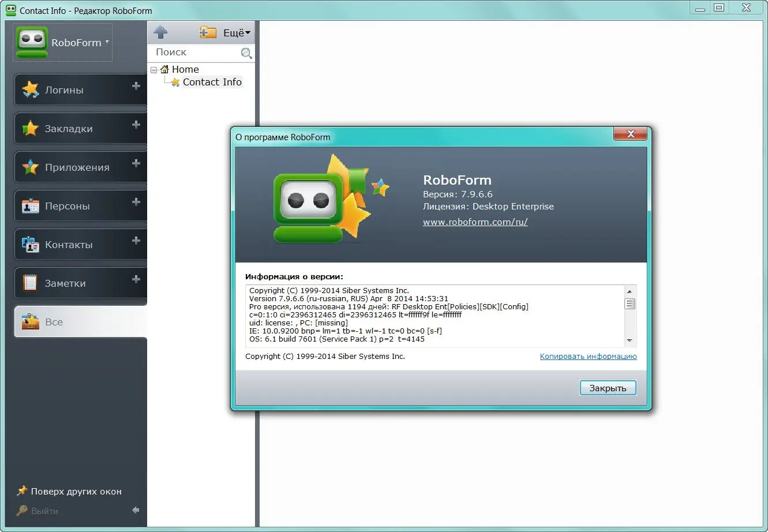
Task: Click the Закрыть button in About dialog
Action: [608, 388]
